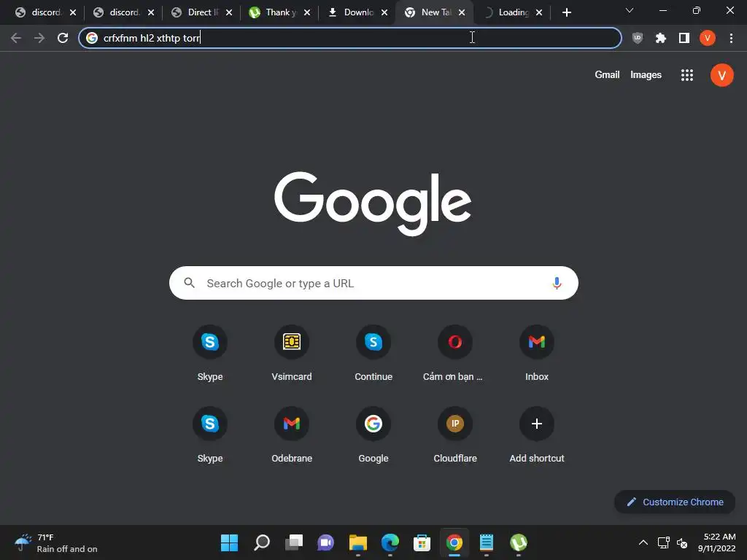
Task: Open Google account avatar on page
Action: [721, 75]
